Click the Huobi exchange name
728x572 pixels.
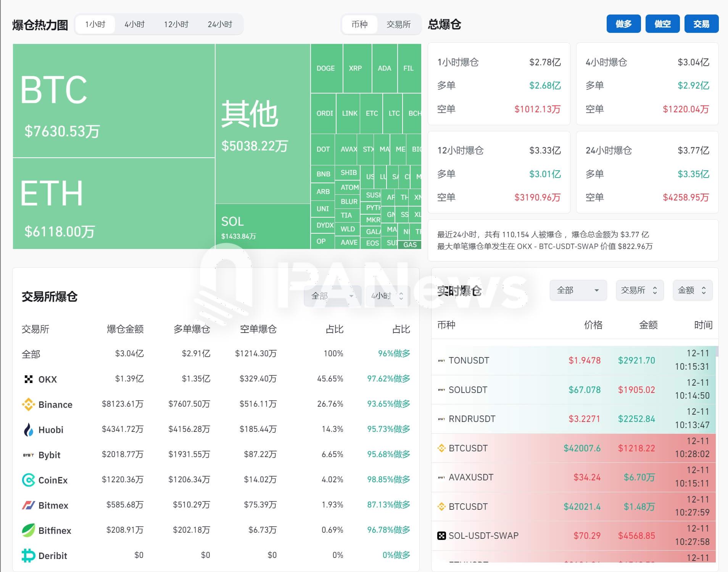pos(51,430)
